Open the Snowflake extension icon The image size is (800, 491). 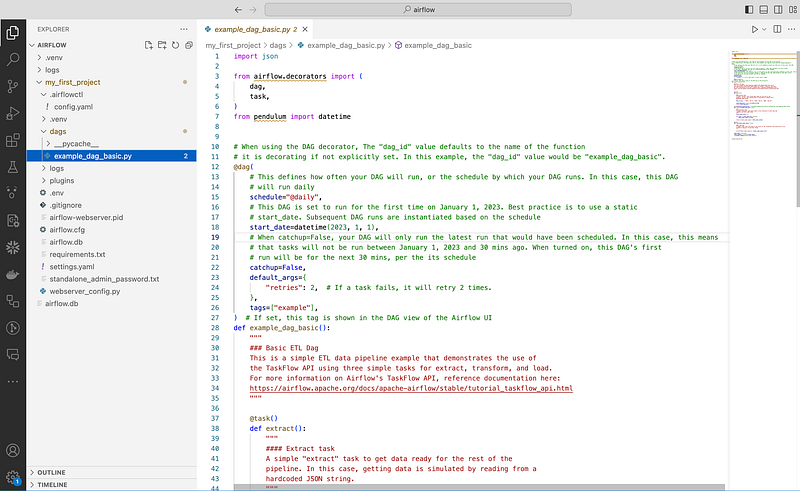coord(13,248)
